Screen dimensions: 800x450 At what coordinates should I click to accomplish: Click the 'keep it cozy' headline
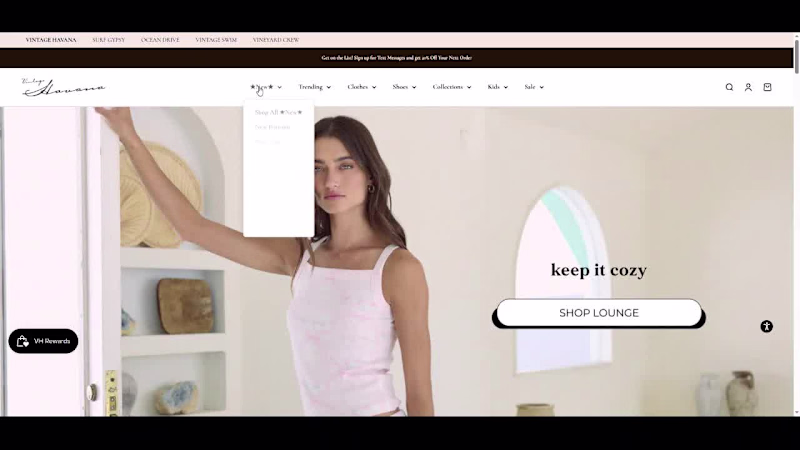(599, 270)
